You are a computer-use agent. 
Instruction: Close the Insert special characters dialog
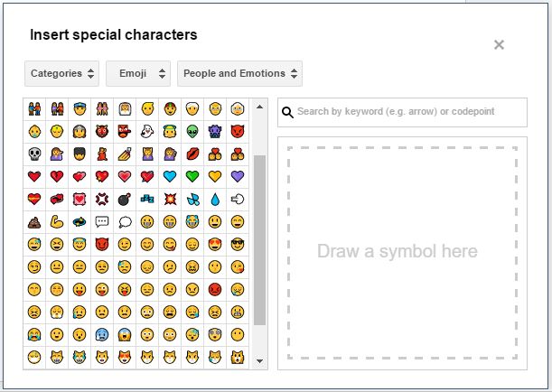click(x=499, y=45)
